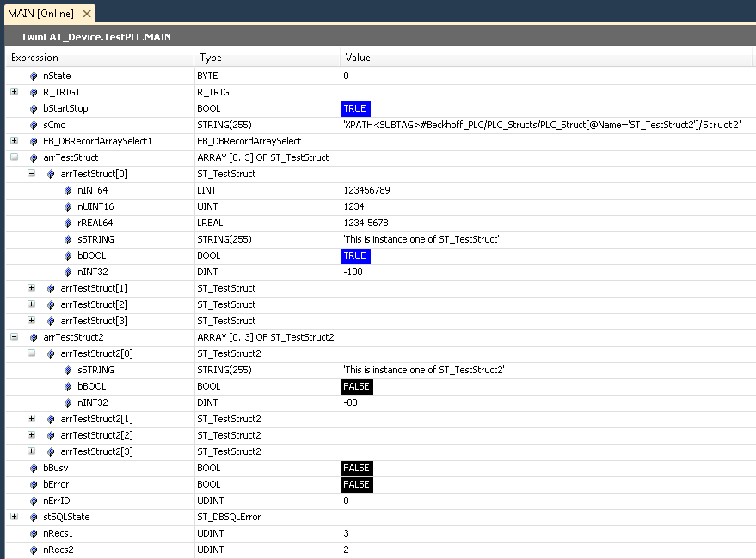756x559 pixels.
Task: Click the FALSE value of bError
Action: [x=357, y=485]
